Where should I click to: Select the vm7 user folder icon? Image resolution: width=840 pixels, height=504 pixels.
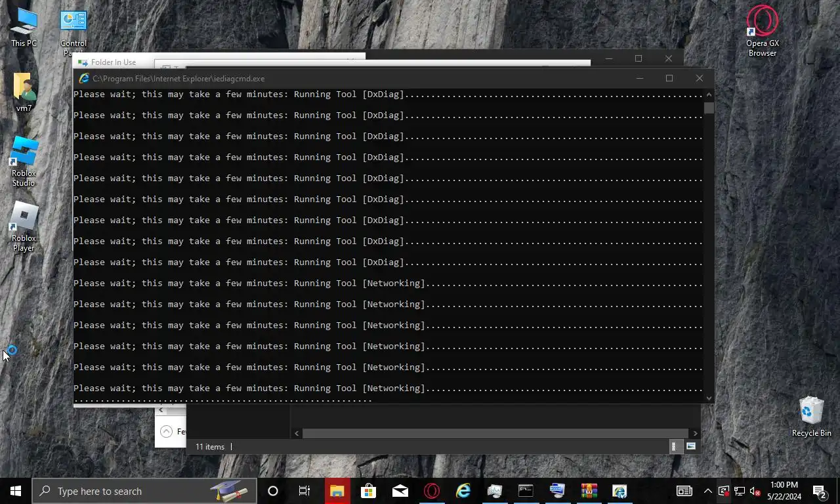click(24, 92)
